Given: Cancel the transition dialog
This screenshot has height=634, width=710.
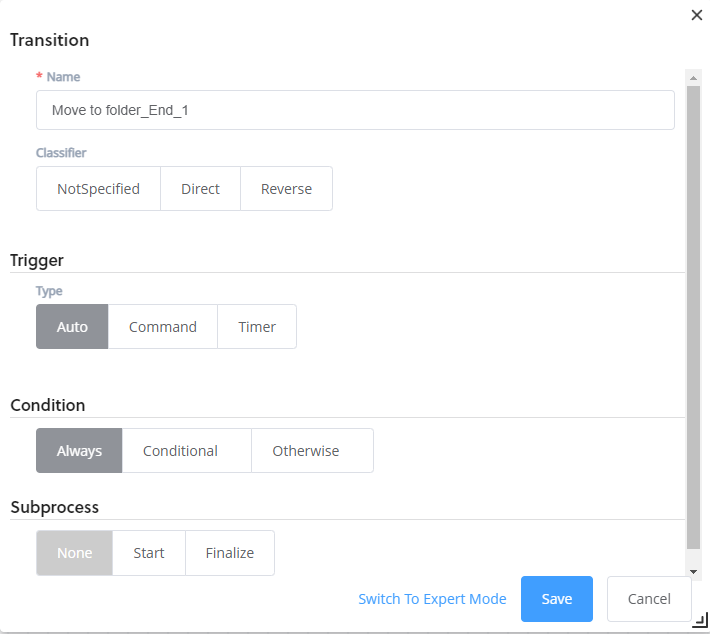Looking at the screenshot, I should tap(649, 599).
